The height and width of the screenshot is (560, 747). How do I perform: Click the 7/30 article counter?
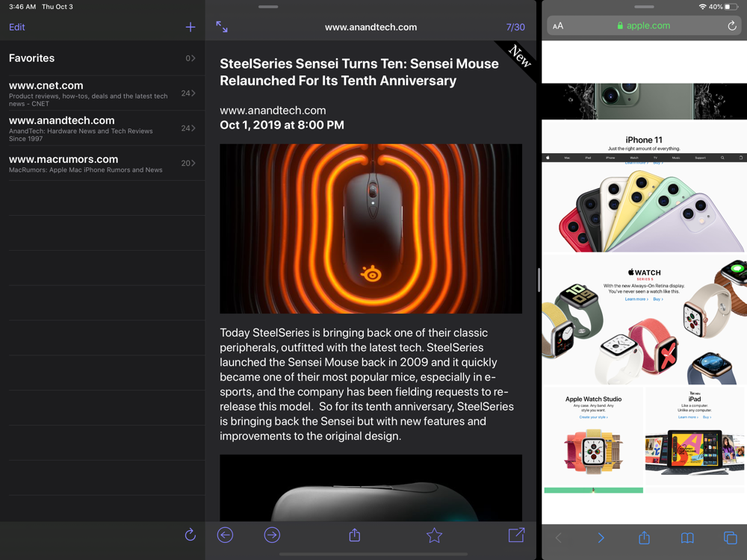coord(515,27)
